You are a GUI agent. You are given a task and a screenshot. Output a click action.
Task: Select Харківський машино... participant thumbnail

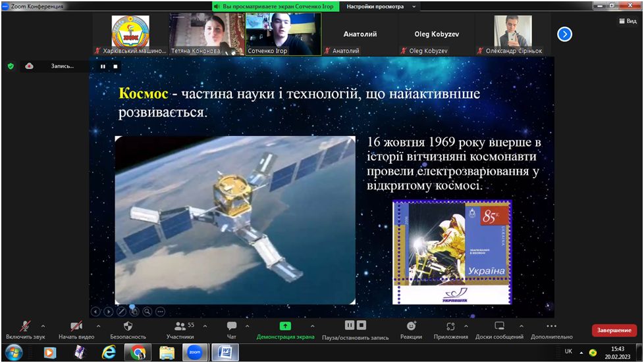pyautogui.click(x=130, y=34)
